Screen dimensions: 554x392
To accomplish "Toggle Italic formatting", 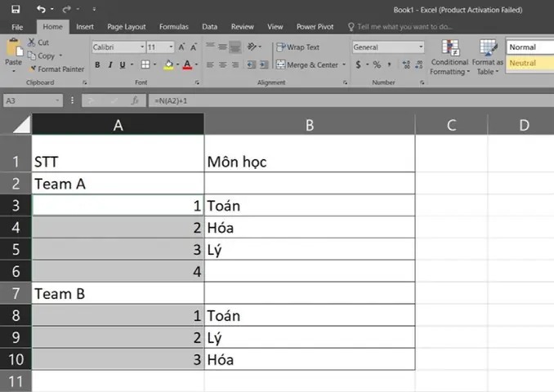I will click(110, 65).
